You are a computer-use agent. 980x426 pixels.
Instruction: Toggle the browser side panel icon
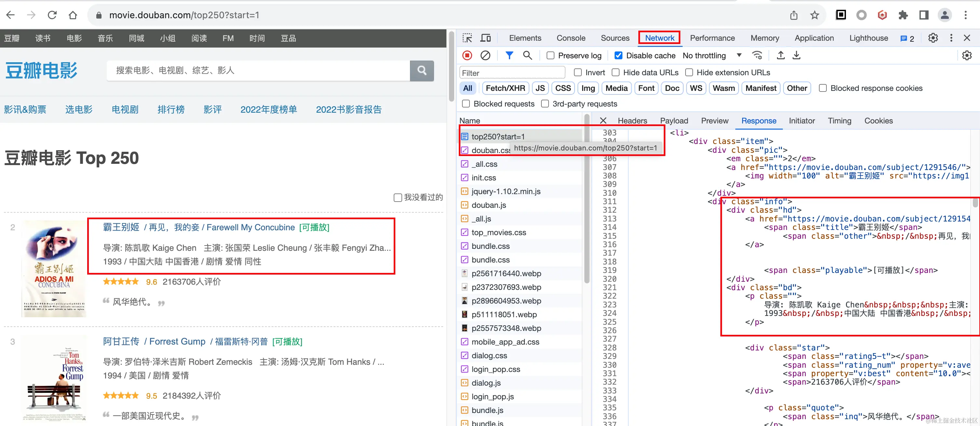tap(924, 15)
